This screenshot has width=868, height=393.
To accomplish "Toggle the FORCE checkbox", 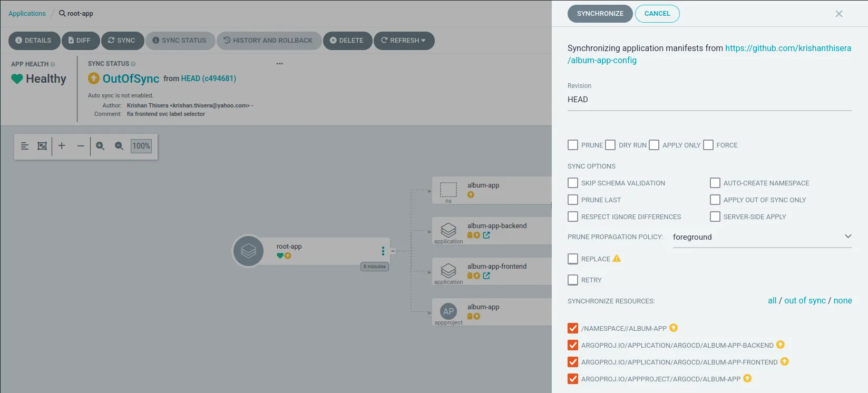I will pyautogui.click(x=708, y=145).
